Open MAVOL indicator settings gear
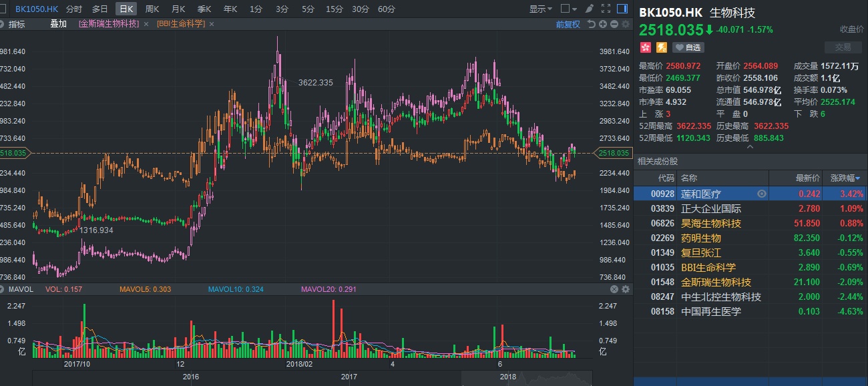Image resolution: width=868 pixels, height=386 pixels. [x=626, y=289]
